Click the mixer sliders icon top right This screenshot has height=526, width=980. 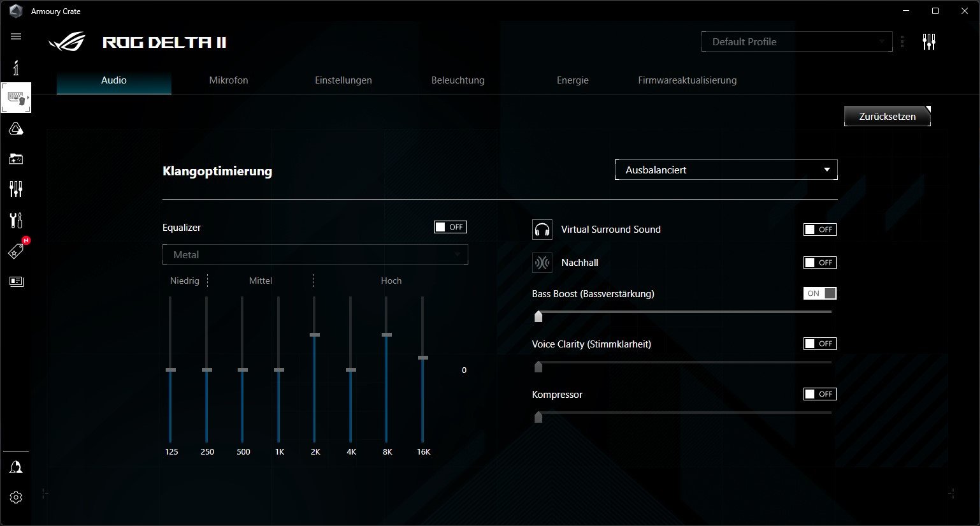click(x=928, y=42)
